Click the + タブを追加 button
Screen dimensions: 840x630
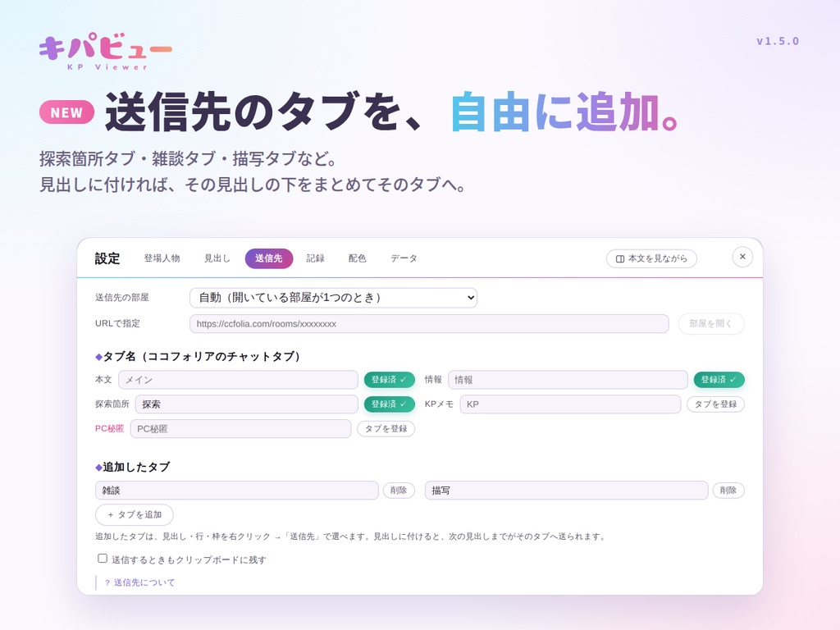tap(135, 515)
